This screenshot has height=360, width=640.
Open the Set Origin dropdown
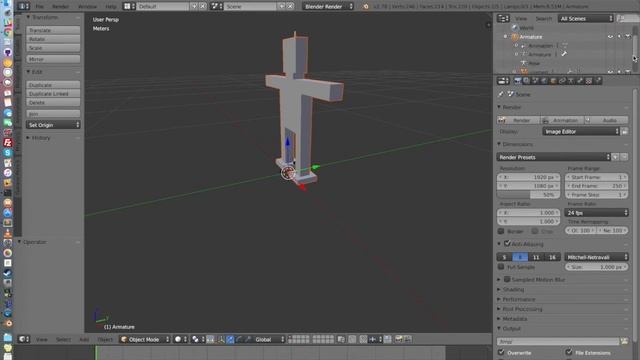pos(53,125)
